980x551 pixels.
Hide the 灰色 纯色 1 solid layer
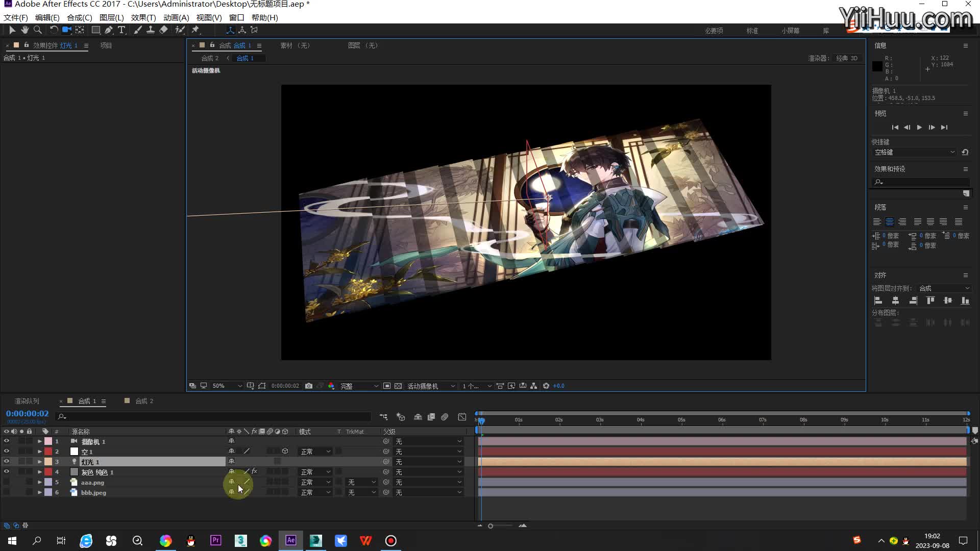pos(7,472)
